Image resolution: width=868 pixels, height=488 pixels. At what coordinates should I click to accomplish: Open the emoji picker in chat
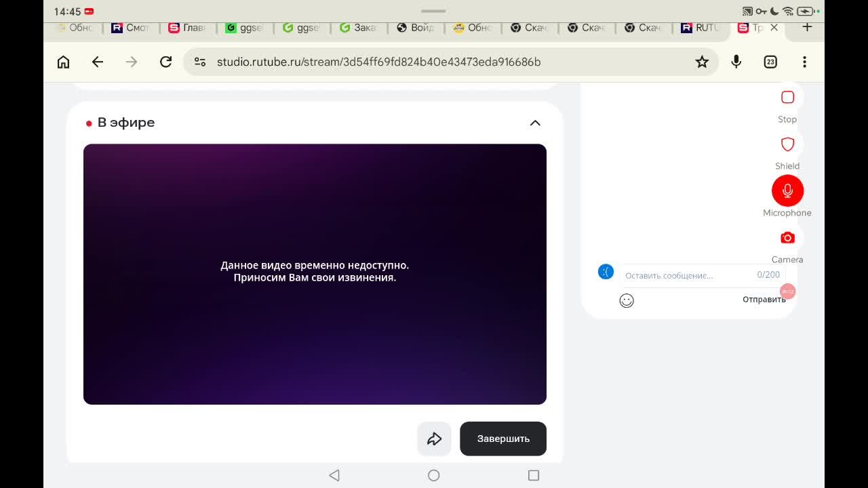click(627, 300)
